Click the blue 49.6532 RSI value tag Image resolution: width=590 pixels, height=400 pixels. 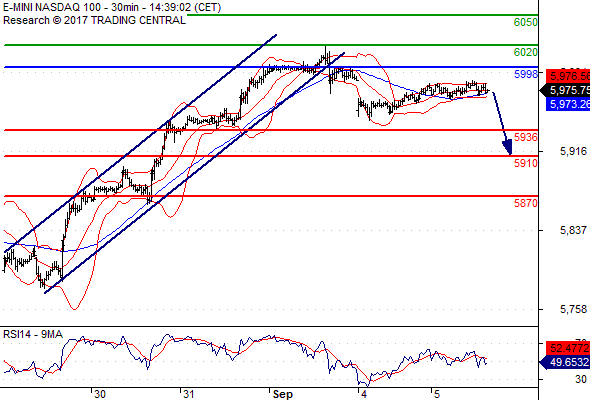[565, 362]
